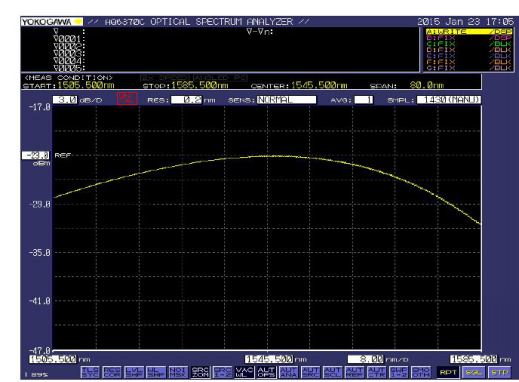519x382 pixels.
Task: Click the marker ∇0005 row
Action: [69, 68]
